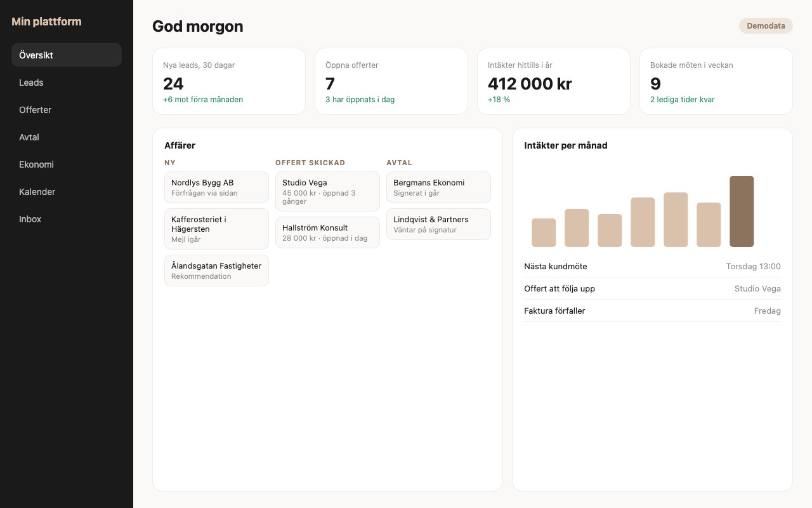This screenshot has height=508, width=812.
Task: Click the Fredag due date value
Action: pos(767,311)
